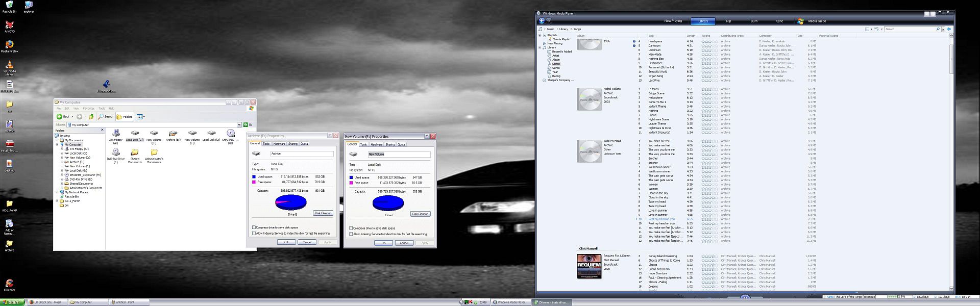980x306 pixels.
Task: Click OK in New Volume (F:) Properties
Action: click(383, 243)
